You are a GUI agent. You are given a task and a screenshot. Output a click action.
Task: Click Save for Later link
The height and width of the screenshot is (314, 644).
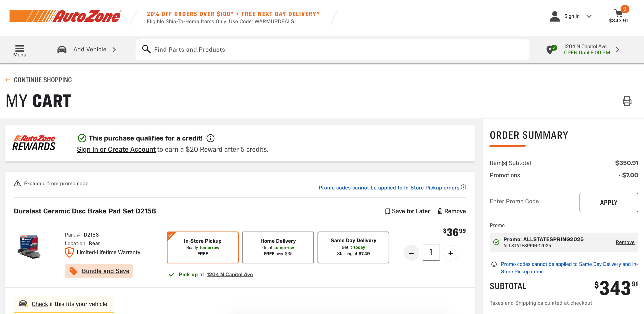(410, 211)
